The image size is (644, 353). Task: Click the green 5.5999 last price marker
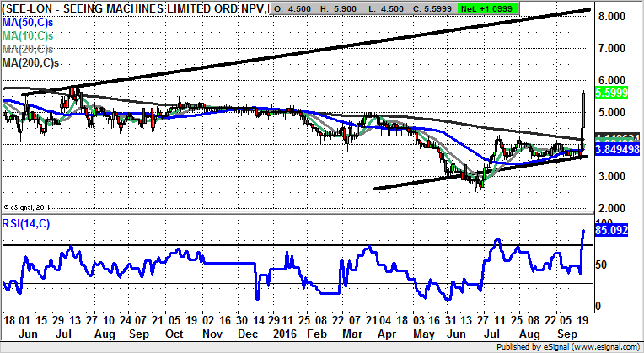point(612,95)
